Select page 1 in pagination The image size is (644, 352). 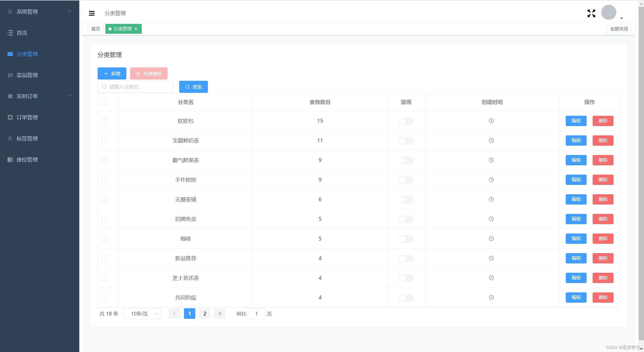(x=190, y=314)
